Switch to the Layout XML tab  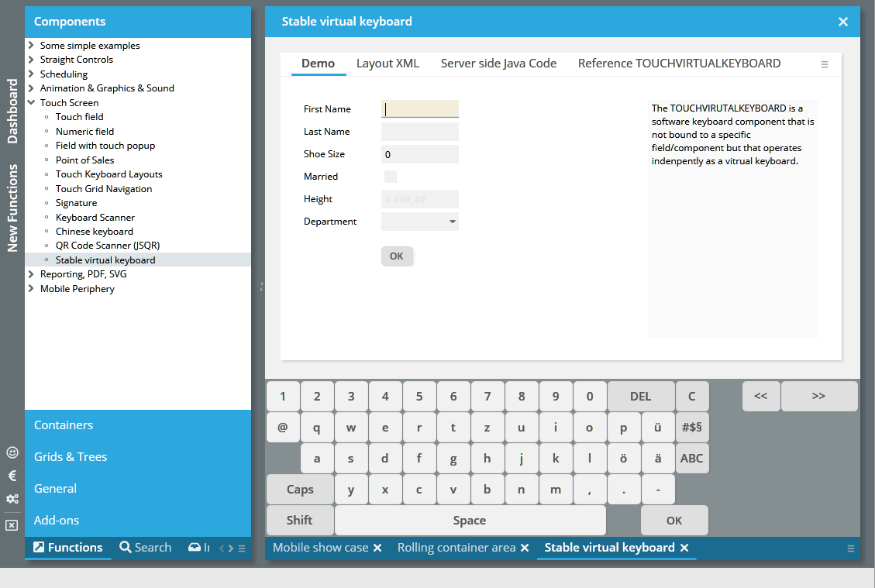click(x=388, y=64)
